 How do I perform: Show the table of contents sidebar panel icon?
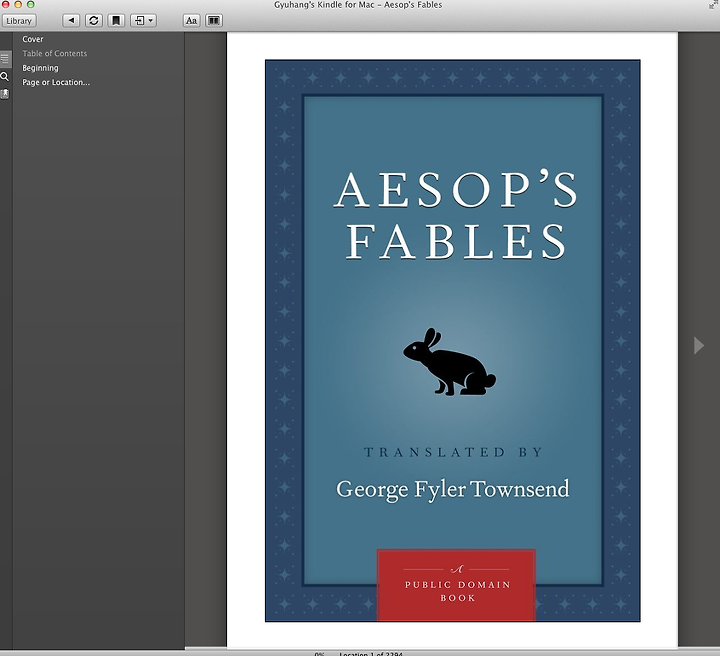coord(5,59)
